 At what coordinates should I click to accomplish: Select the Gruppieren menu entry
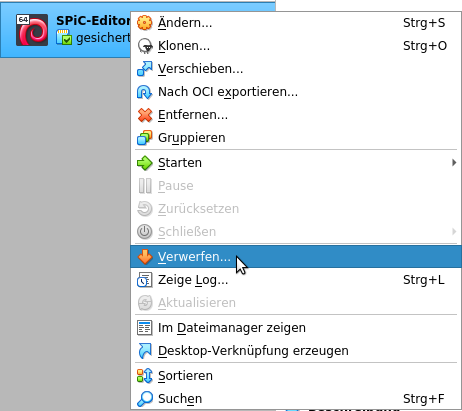296,138
